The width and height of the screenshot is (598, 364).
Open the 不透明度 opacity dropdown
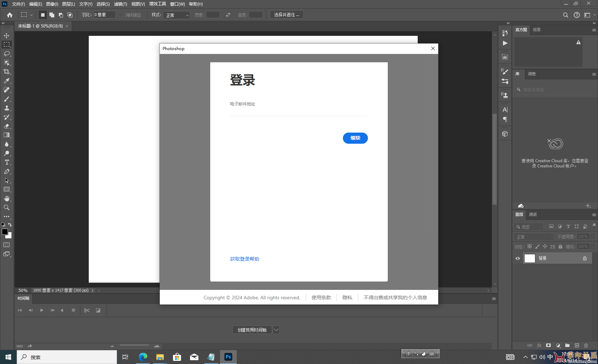click(x=593, y=236)
